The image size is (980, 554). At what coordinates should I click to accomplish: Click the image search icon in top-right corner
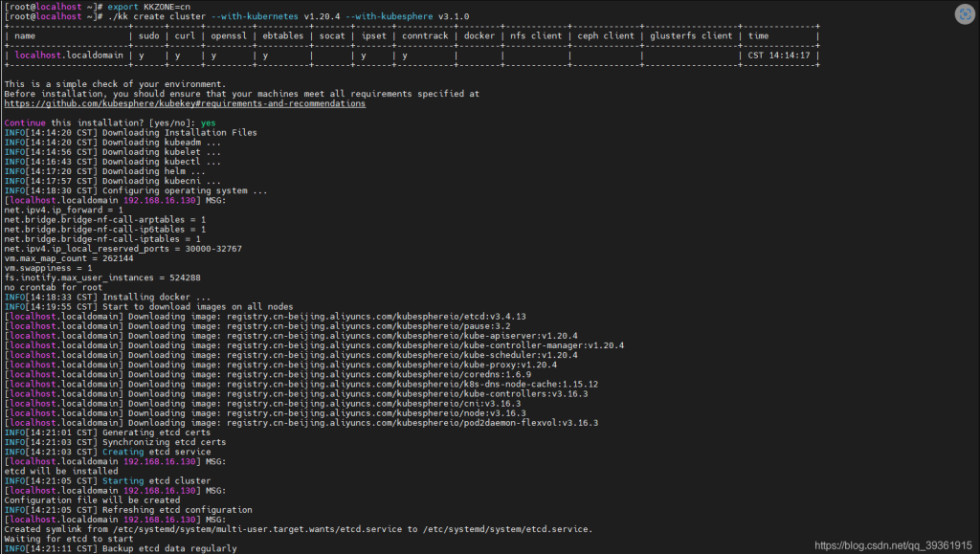(x=960, y=13)
